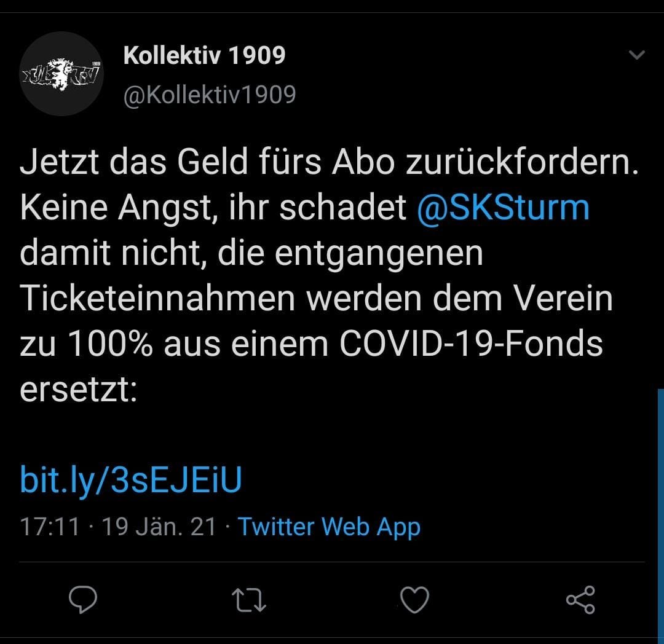Image resolution: width=664 pixels, height=644 pixels.
Task: Click the word 'COVID-19-Fonds' in tweet
Action: [472, 344]
